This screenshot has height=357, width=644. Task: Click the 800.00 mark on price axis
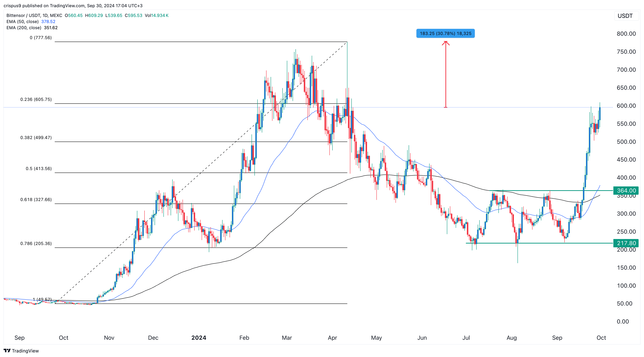pyautogui.click(x=626, y=34)
